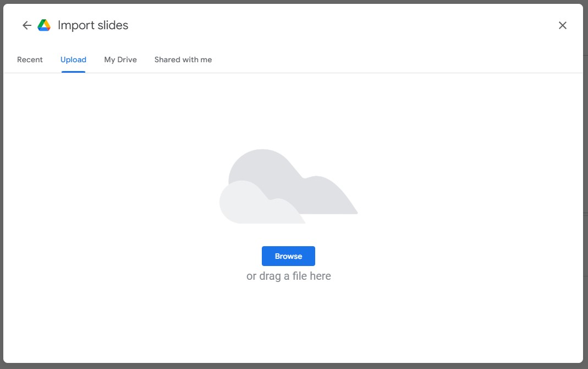Open the My Drive tab
Screen dimensions: 588x369
120,59
